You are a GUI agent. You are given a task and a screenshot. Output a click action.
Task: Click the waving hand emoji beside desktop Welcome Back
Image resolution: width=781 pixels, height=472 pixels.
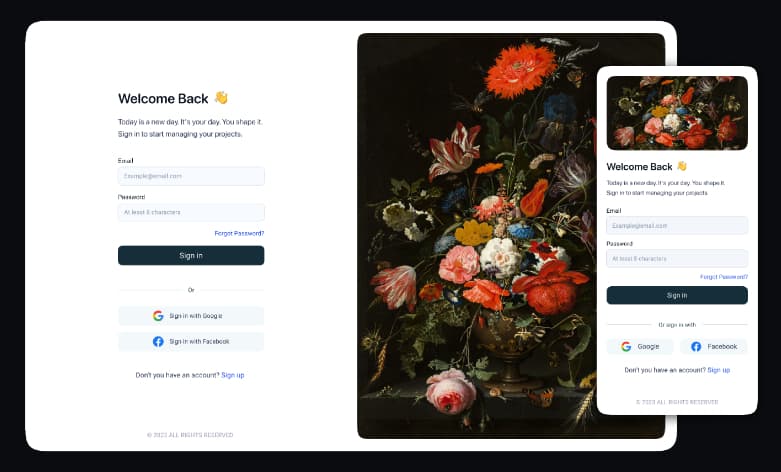pyautogui.click(x=221, y=98)
